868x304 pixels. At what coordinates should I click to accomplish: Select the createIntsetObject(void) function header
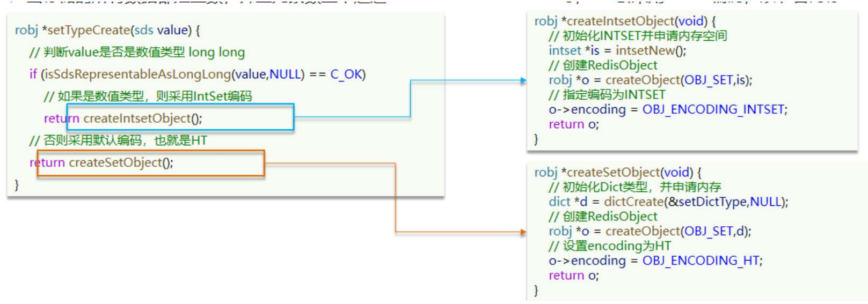tap(625, 21)
